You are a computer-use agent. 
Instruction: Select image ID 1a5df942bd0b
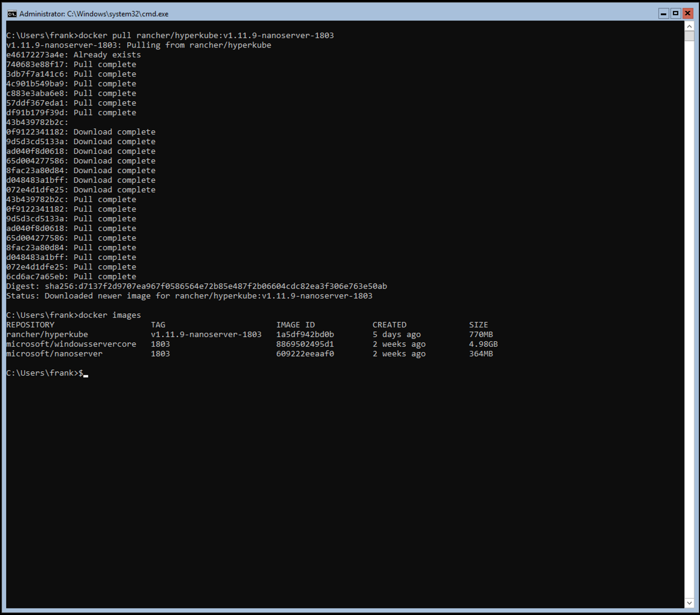click(304, 334)
